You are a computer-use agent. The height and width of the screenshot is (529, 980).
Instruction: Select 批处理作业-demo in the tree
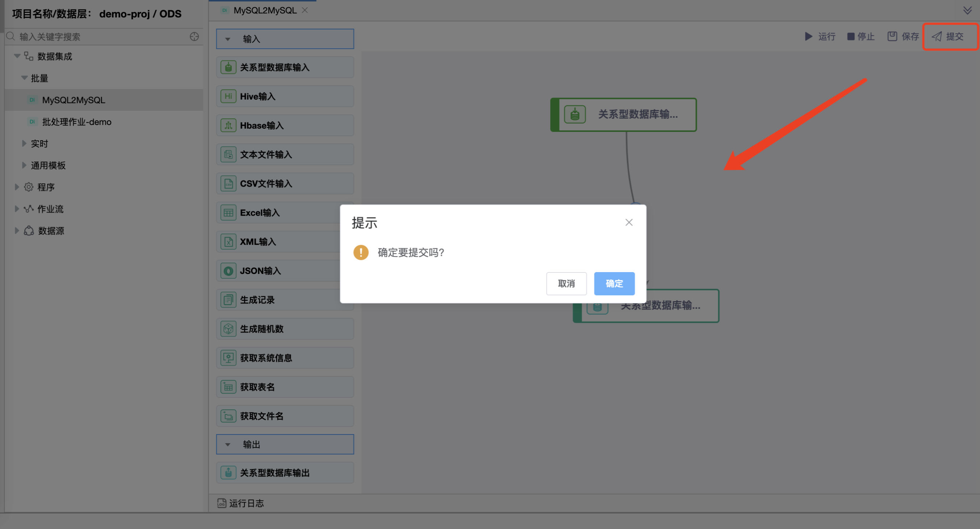[x=76, y=122]
